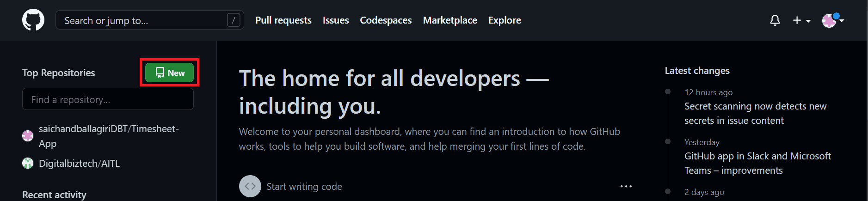This screenshot has height=201, width=868.
Task: Visit the Marketplace
Action: point(450,20)
